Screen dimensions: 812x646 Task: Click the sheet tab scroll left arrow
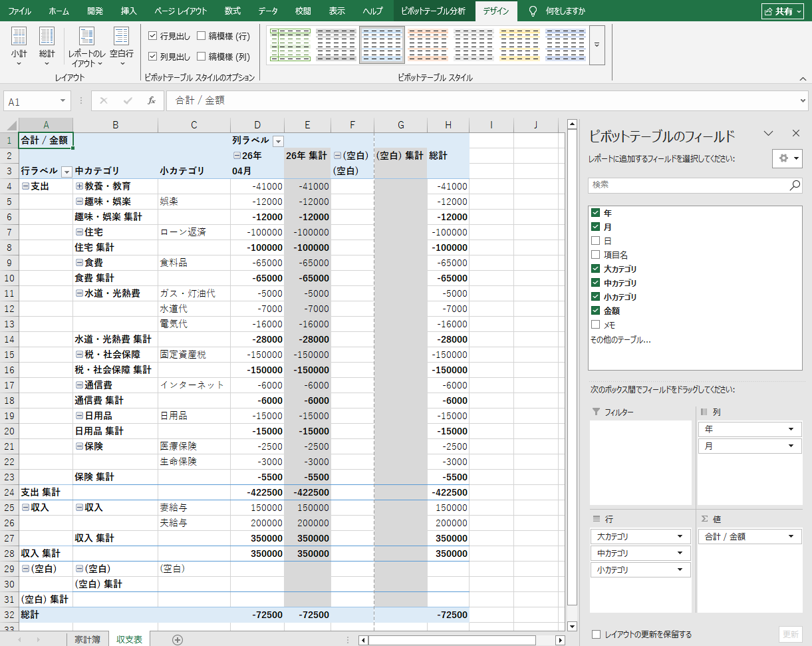tap(19, 639)
